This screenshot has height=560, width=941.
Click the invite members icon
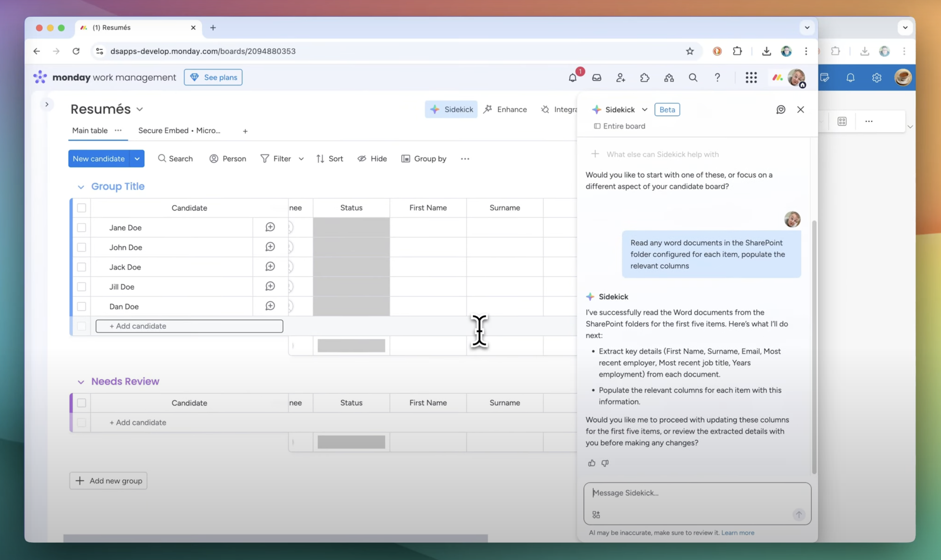[620, 78]
